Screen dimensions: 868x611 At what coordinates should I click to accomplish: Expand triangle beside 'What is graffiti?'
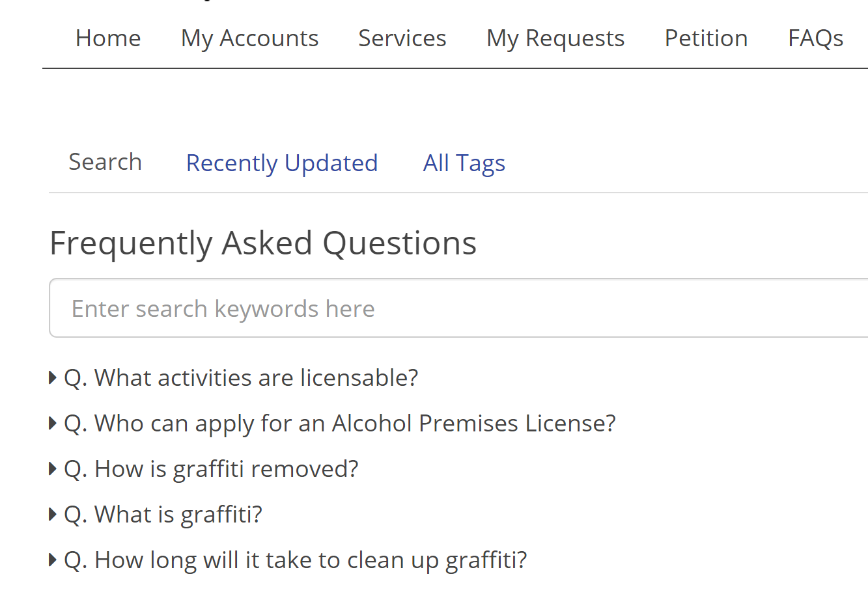53,515
